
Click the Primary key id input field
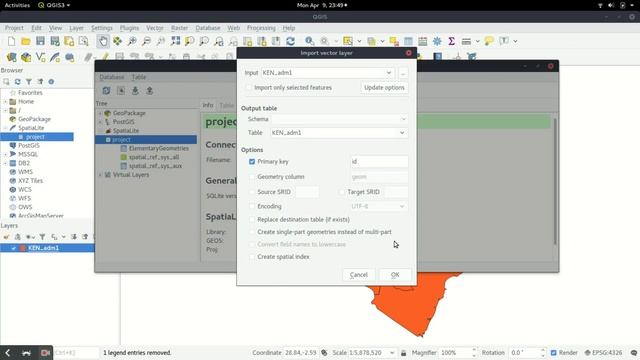(x=379, y=162)
